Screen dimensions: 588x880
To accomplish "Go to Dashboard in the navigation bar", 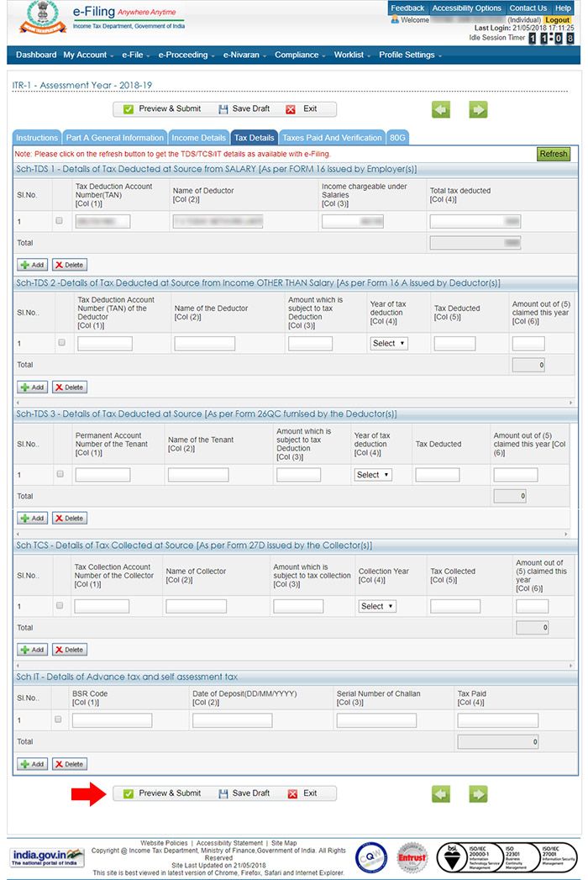I will 36,55.
